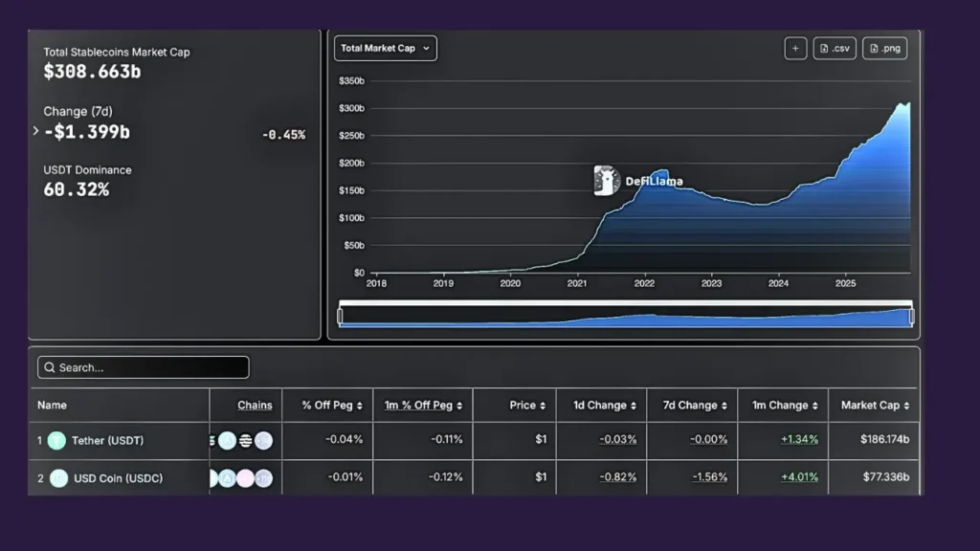Image resolution: width=980 pixels, height=551 pixels.
Task: Sort by 1m % Off Peg column
Action: [x=422, y=406]
